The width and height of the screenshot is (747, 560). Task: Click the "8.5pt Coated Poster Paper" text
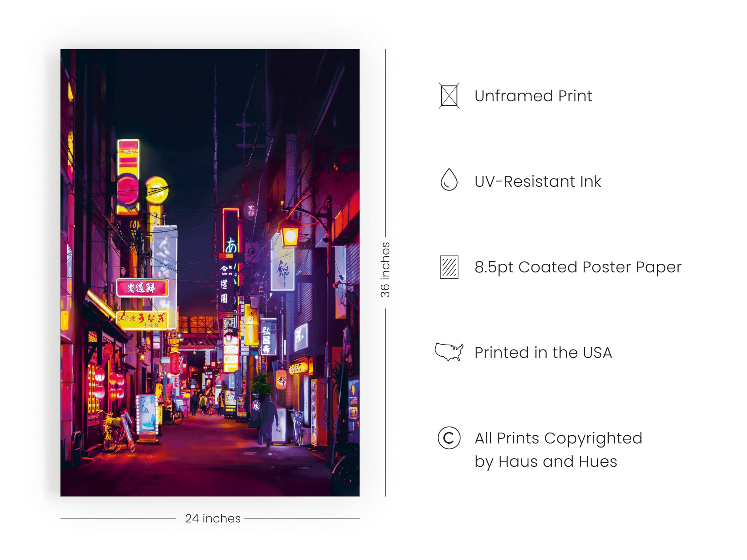(578, 267)
